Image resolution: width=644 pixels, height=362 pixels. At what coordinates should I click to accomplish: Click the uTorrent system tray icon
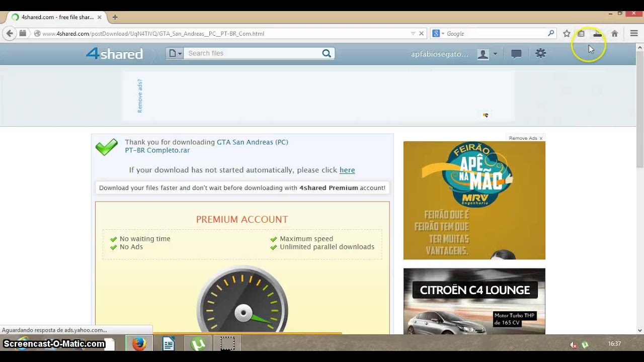point(585,344)
